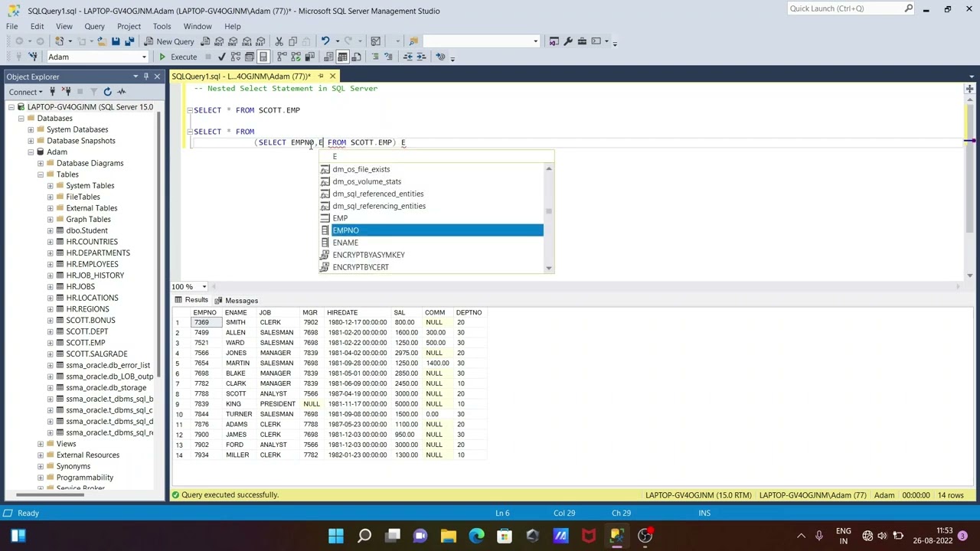Switch to the Messages tab
The height and width of the screenshot is (551, 980).
click(x=237, y=300)
